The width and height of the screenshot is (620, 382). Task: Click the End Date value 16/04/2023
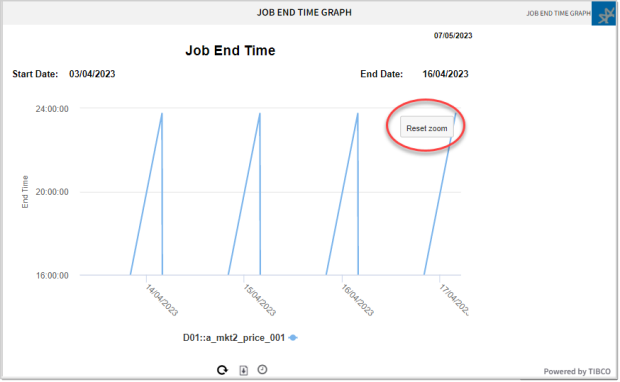click(445, 74)
